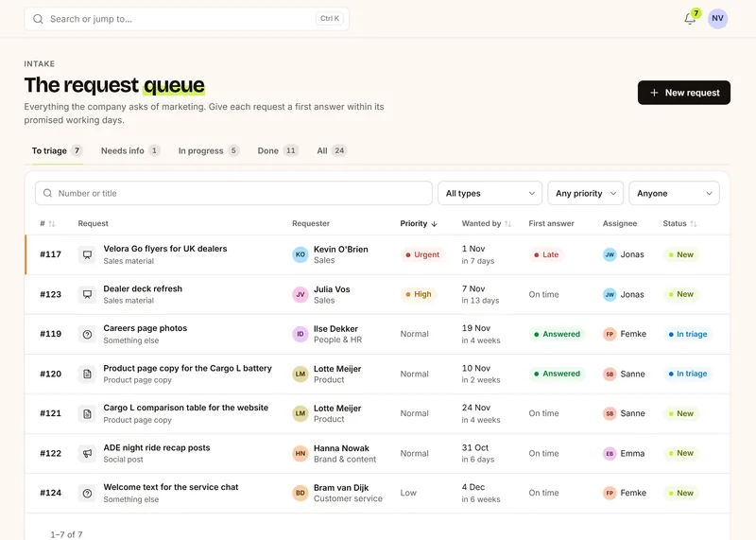
Task: Open the Any priority dropdown
Action: 585,193
